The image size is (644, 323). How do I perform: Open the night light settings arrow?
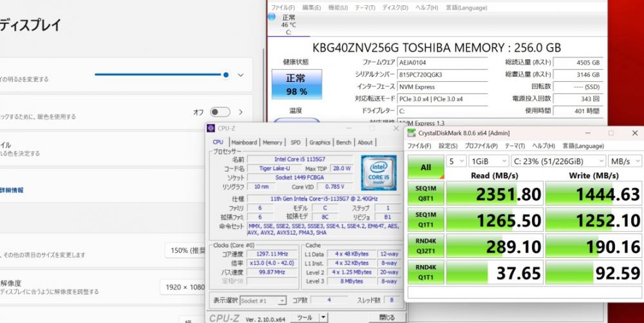pyautogui.click(x=241, y=112)
